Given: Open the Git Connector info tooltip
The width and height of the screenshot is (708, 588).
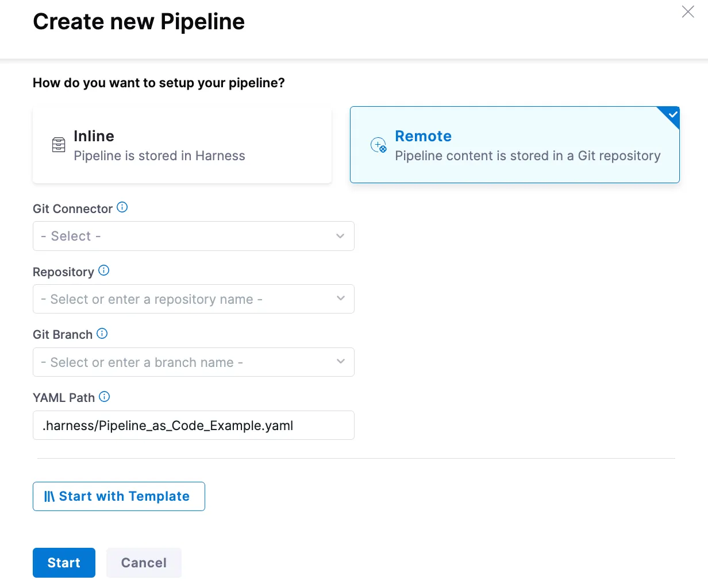Looking at the screenshot, I should [x=122, y=207].
